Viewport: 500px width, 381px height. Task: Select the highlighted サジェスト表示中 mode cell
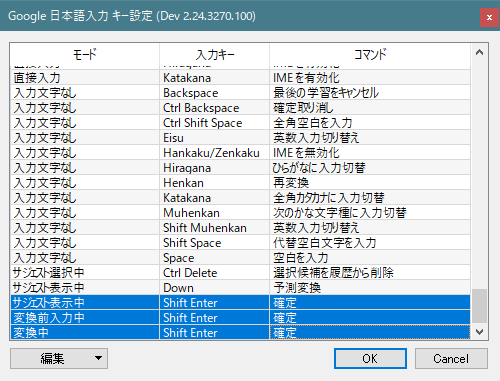pyautogui.click(x=85, y=303)
